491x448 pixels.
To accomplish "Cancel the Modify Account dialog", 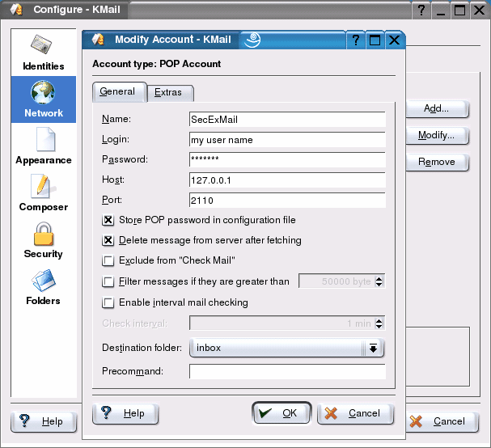I will tap(356, 413).
